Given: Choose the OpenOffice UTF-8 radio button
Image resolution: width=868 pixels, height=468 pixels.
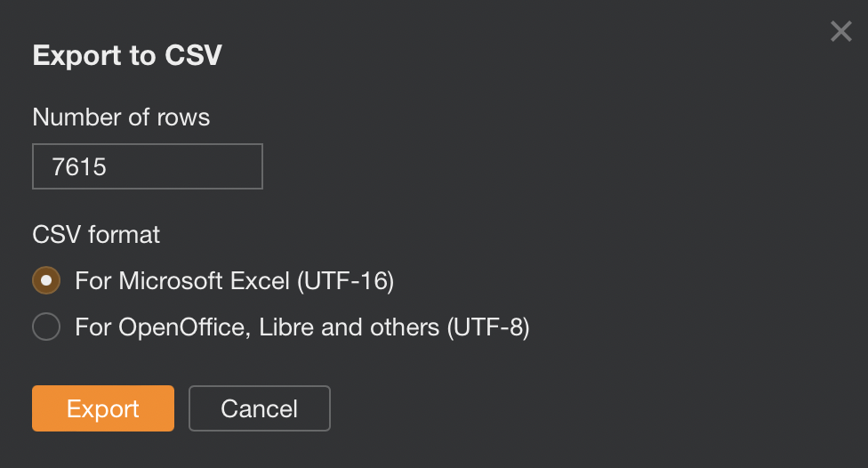Looking at the screenshot, I should tap(46, 327).
